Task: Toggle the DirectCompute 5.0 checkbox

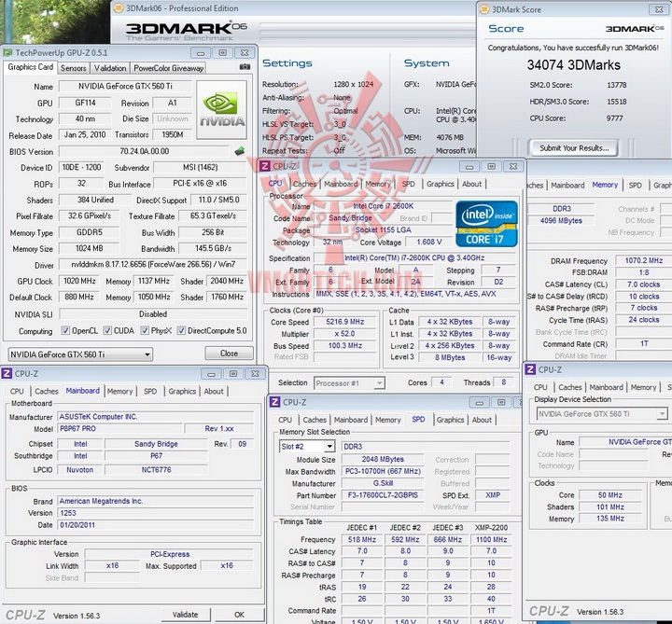Action: pyautogui.click(x=181, y=330)
